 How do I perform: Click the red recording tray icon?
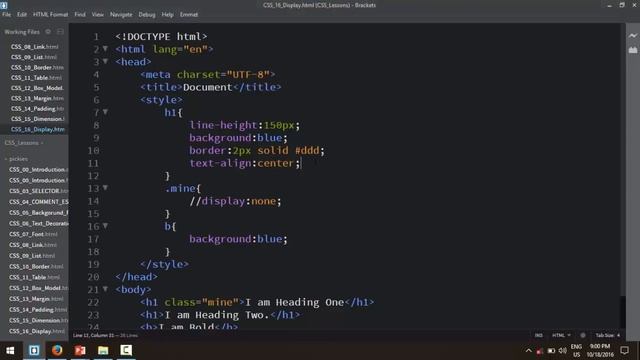pos(540,351)
